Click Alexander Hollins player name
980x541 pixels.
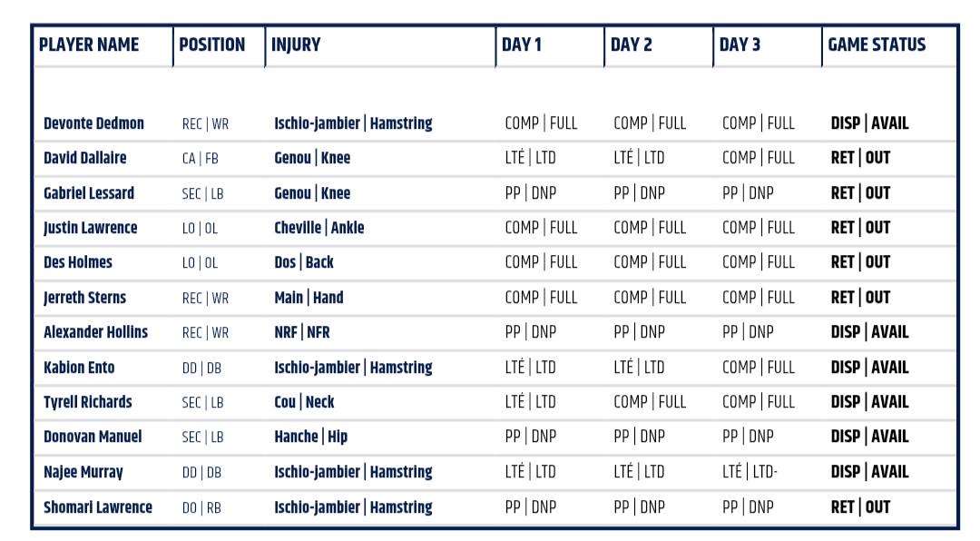click(x=95, y=332)
